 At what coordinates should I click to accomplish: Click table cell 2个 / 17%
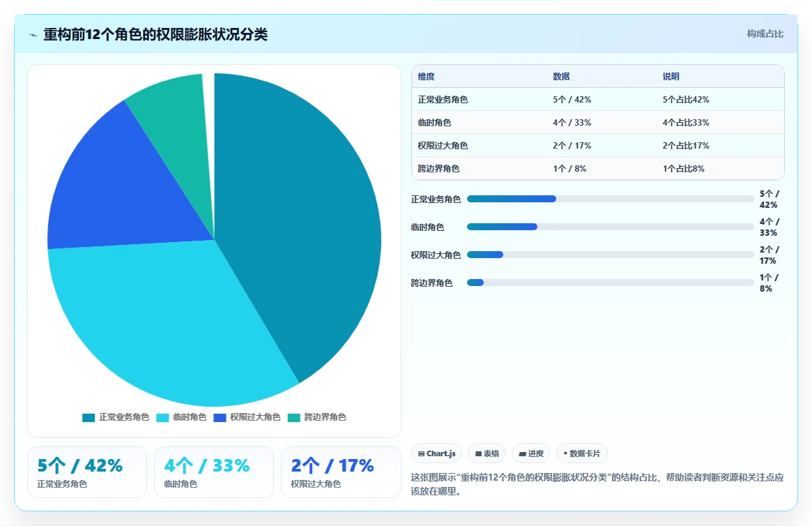click(x=572, y=146)
